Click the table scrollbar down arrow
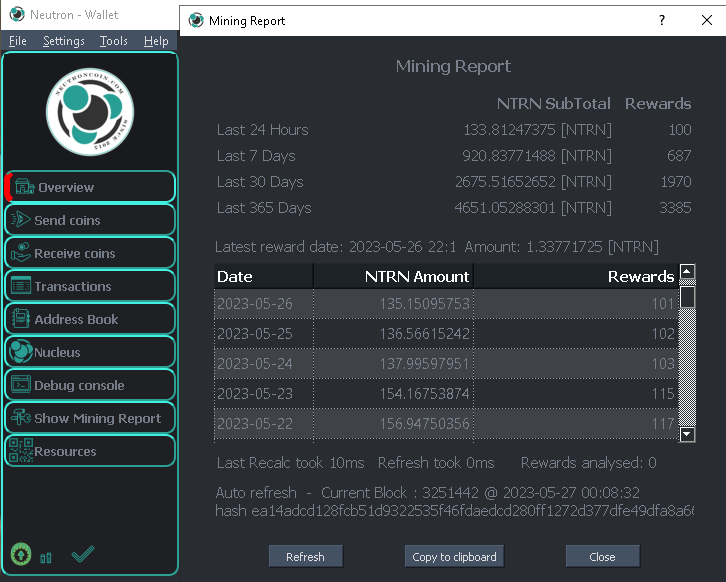726x582 pixels. coord(688,434)
